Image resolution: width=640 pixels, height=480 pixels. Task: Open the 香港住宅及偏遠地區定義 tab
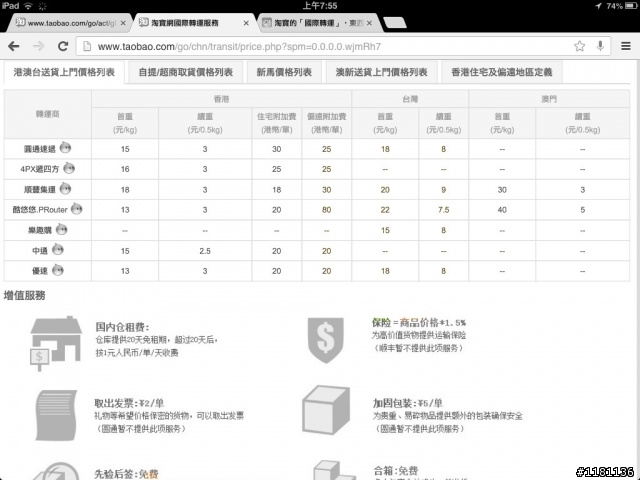point(502,72)
